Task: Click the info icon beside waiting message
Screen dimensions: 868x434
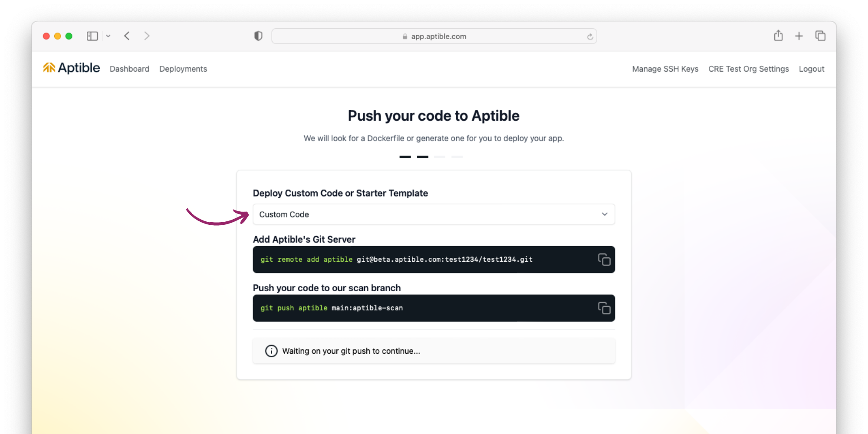Action: [x=271, y=351]
